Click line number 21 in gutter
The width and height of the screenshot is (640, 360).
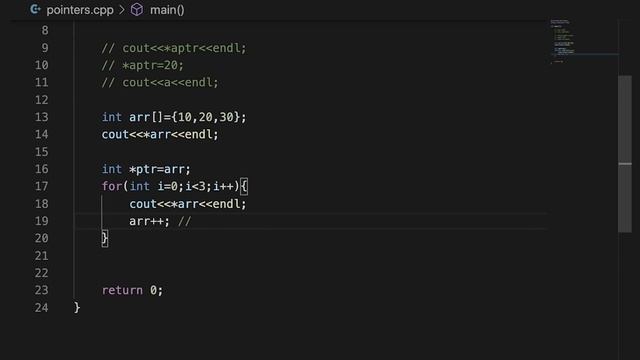click(42, 256)
